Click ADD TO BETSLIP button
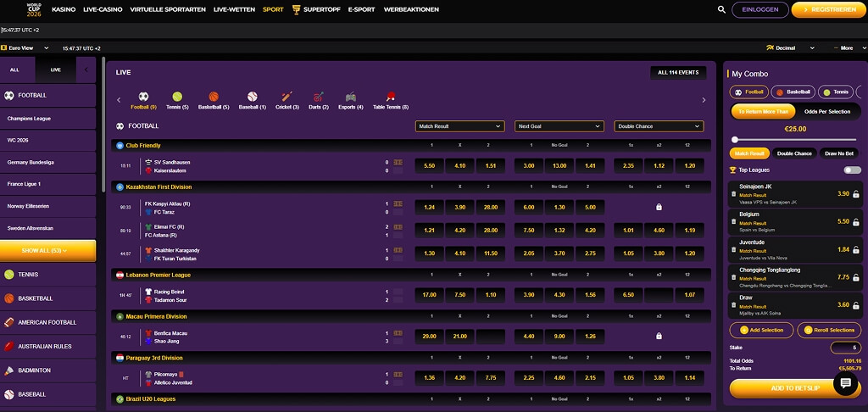Screen dimensions: 868x412 [795, 388]
